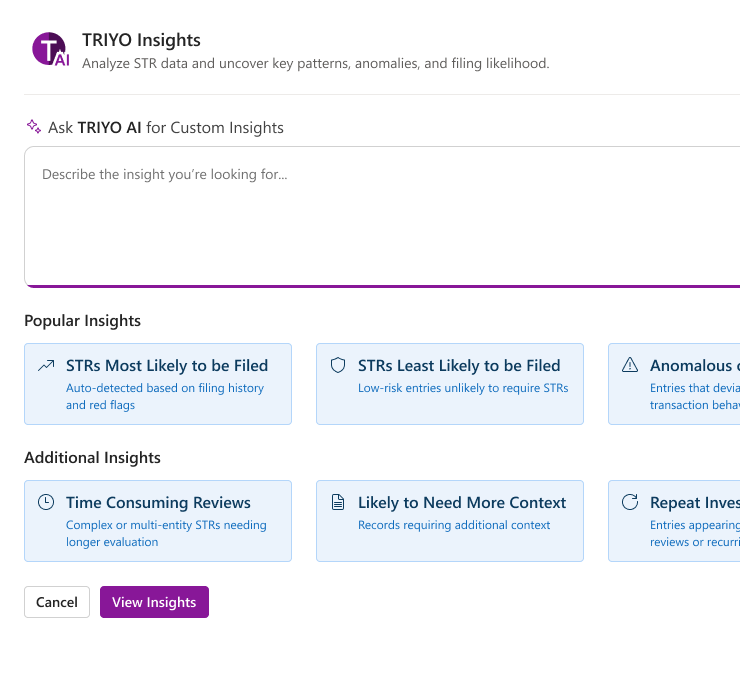740x692 pixels.
Task: Select the Likely to Need More Context insight
Action: point(462,503)
